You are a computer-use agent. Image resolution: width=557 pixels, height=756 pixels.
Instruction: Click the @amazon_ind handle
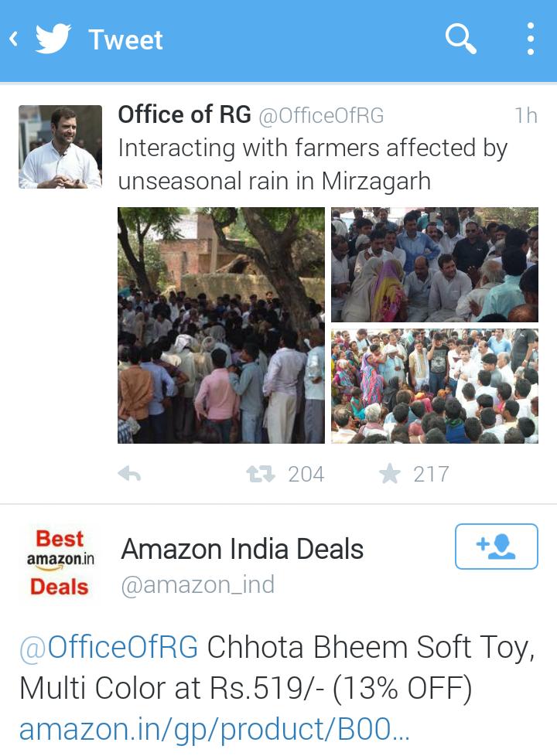coord(197,584)
